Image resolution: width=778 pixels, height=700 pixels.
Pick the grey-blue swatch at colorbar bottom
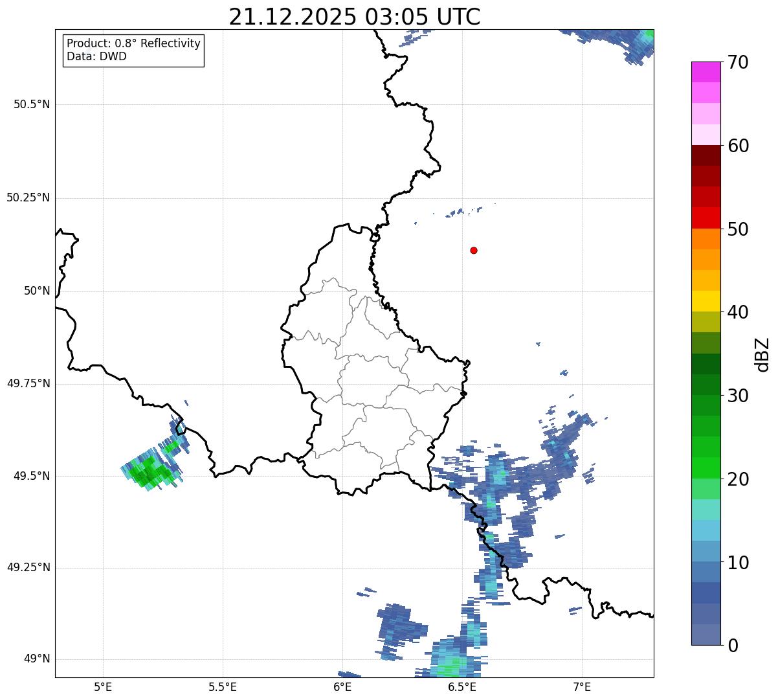pyautogui.click(x=706, y=635)
